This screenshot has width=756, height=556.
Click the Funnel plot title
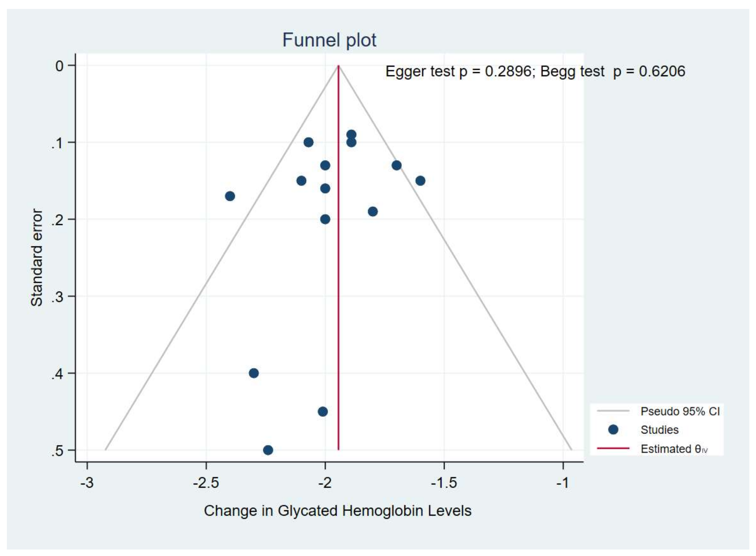pos(329,40)
